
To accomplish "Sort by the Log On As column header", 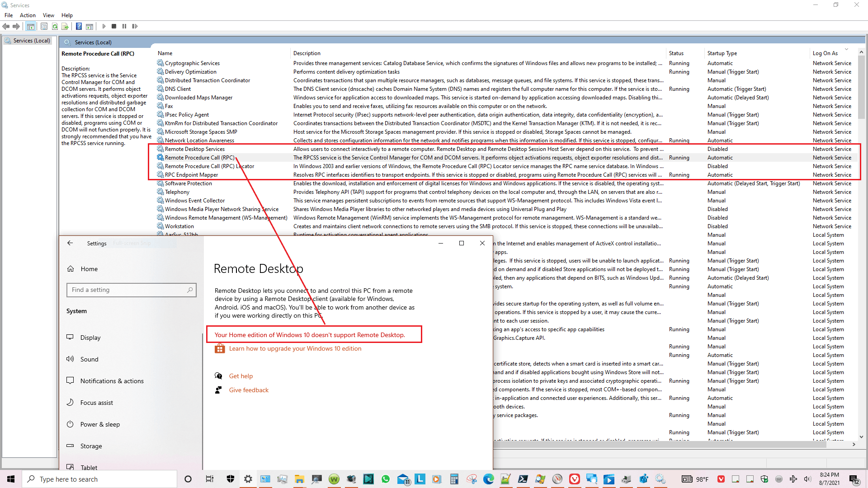I will [825, 53].
